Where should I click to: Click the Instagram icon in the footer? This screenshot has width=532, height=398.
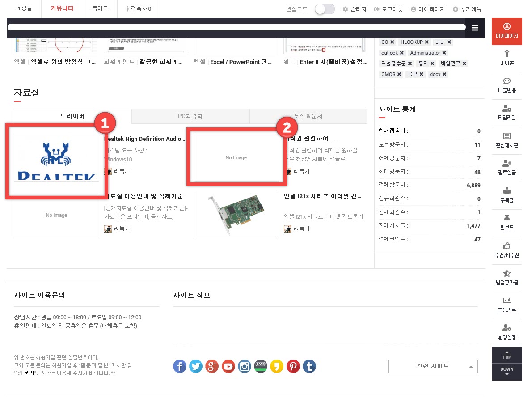pyautogui.click(x=244, y=366)
